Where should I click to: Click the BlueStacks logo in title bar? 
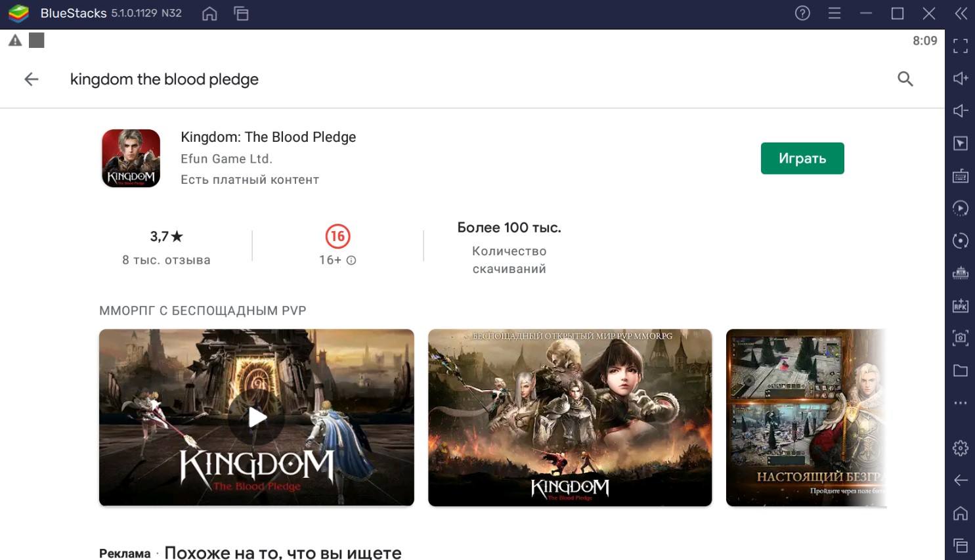point(19,13)
